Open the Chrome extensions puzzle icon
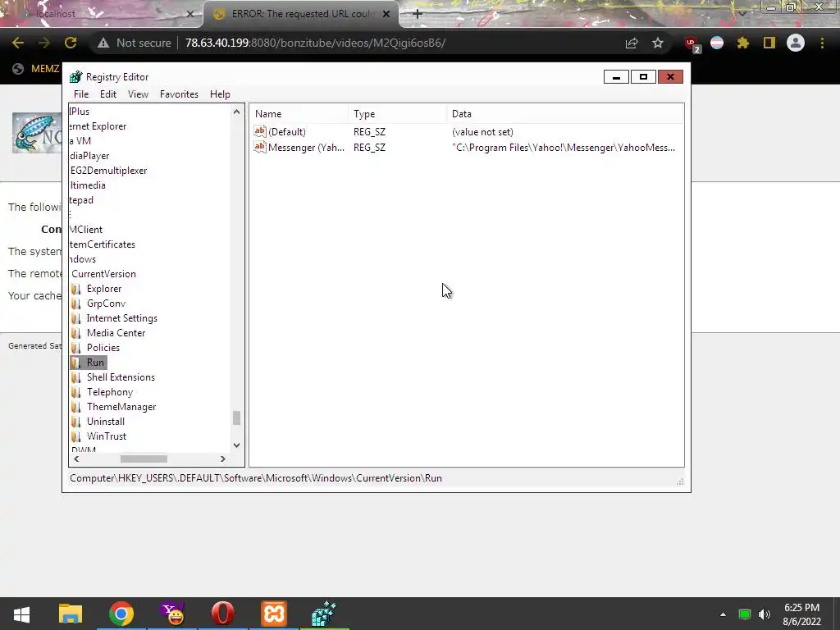This screenshot has width=840, height=630. click(x=743, y=43)
